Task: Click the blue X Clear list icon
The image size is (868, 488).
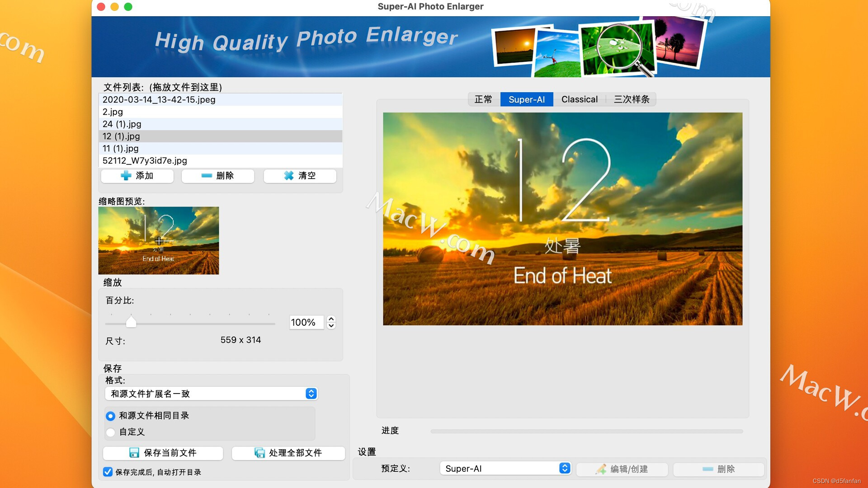Action: [289, 176]
